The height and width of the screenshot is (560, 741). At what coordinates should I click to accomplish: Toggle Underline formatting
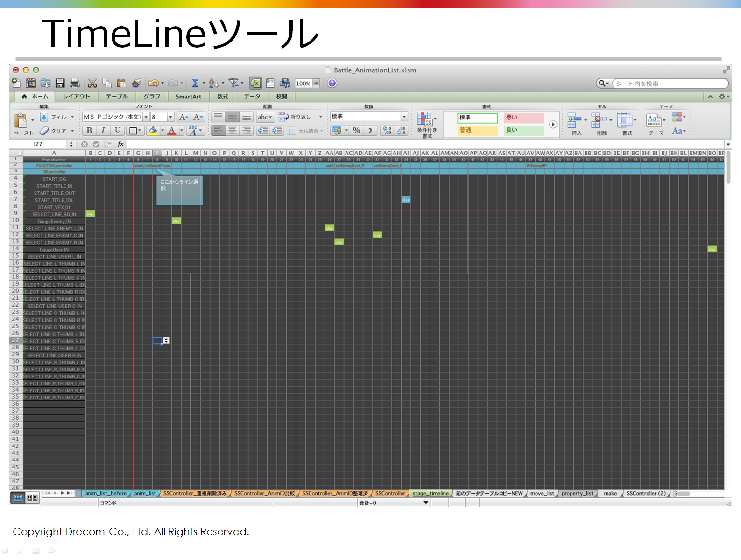click(x=118, y=131)
